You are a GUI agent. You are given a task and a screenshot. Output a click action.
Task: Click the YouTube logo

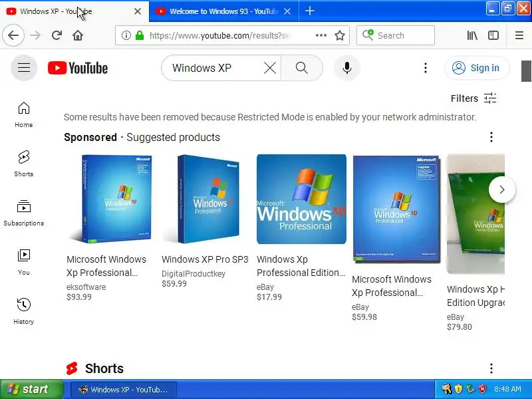[x=78, y=68]
